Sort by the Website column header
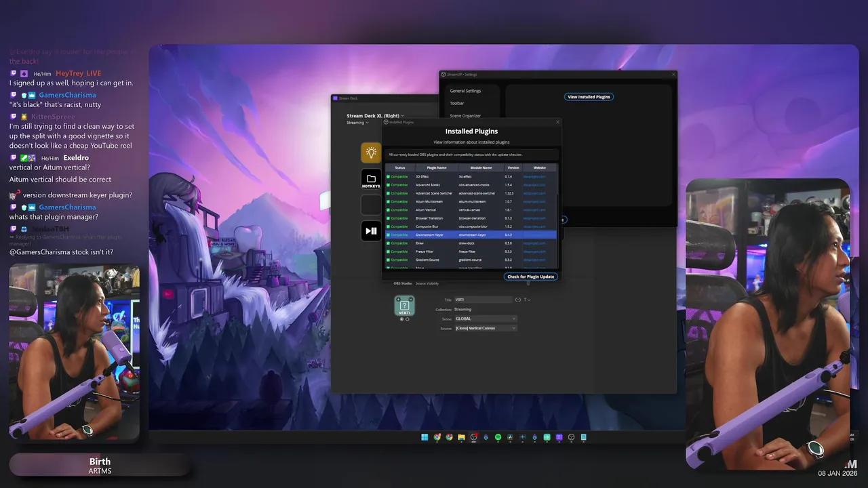The width and height of the screenshot is (868, 488). click(x=540, y=167)
